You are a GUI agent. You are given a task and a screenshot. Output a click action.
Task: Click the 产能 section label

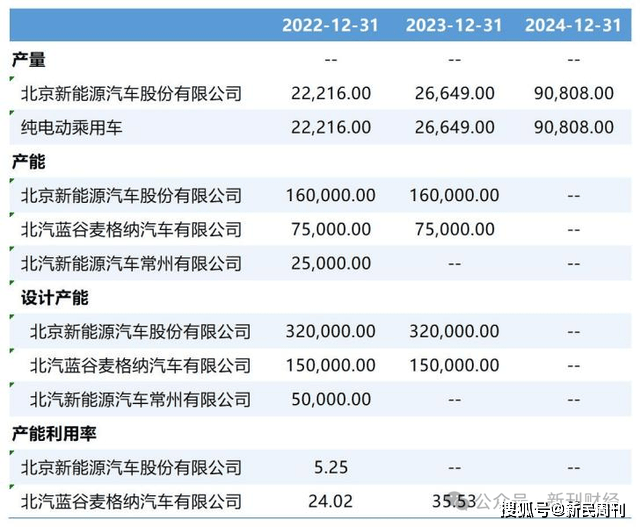29,162
